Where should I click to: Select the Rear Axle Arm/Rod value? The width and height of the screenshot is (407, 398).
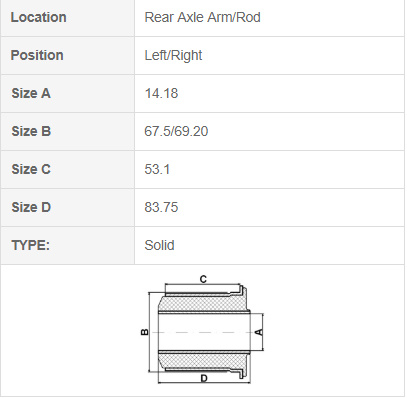point(202,17)
